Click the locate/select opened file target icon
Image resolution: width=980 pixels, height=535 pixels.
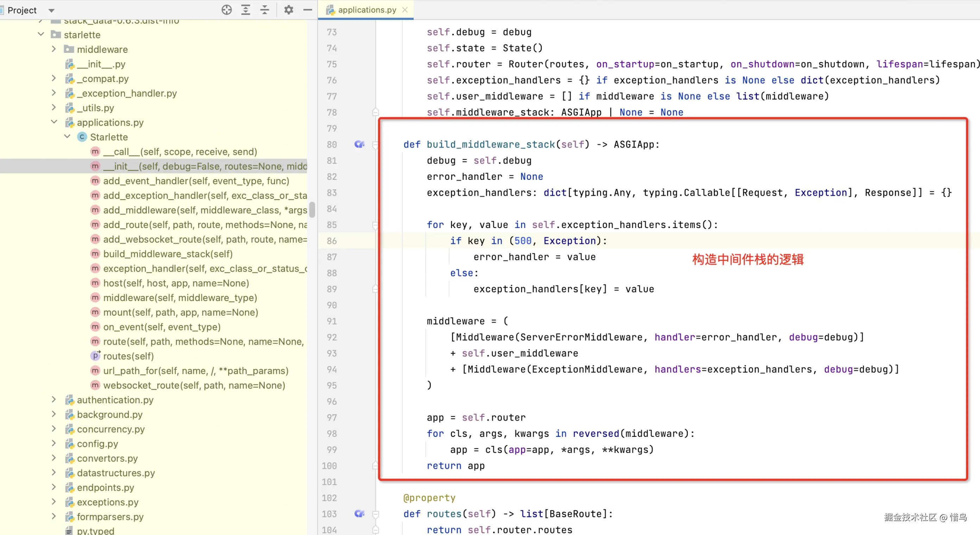tap(227, 10)
